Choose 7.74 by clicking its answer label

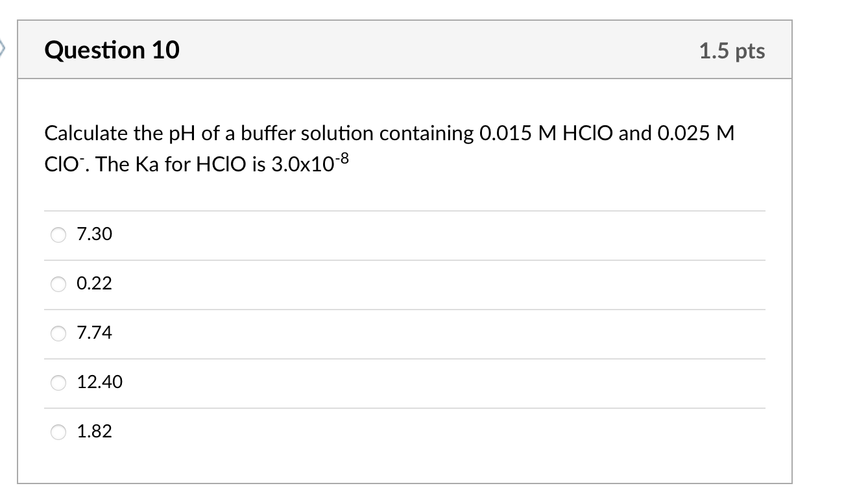point(94,333)
